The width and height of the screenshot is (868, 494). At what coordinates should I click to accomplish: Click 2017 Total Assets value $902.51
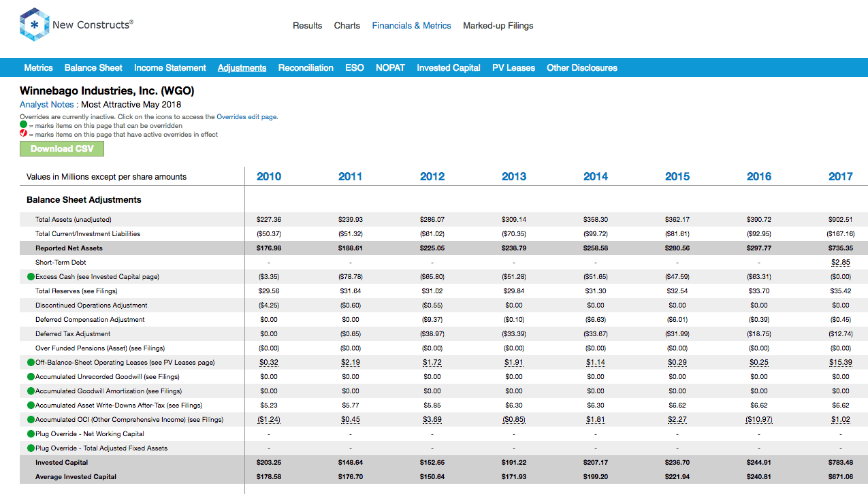pyautogui.click(x=841, y=220)
